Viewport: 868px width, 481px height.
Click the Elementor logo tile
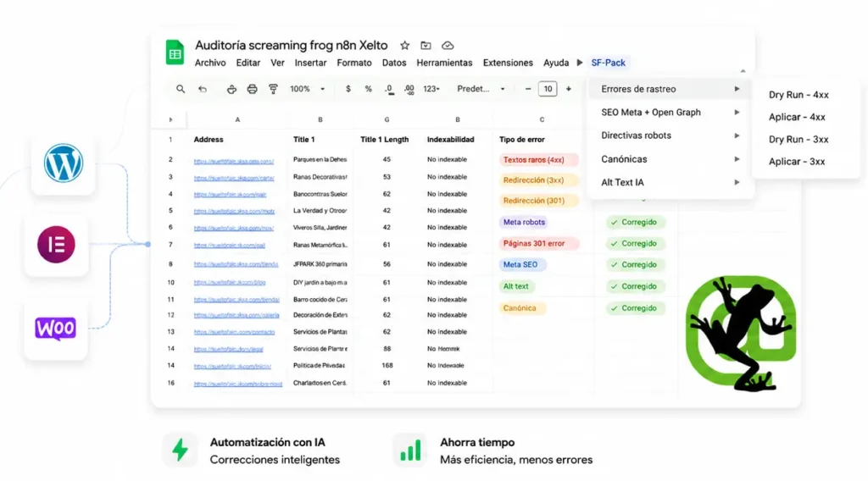point(56,245)
